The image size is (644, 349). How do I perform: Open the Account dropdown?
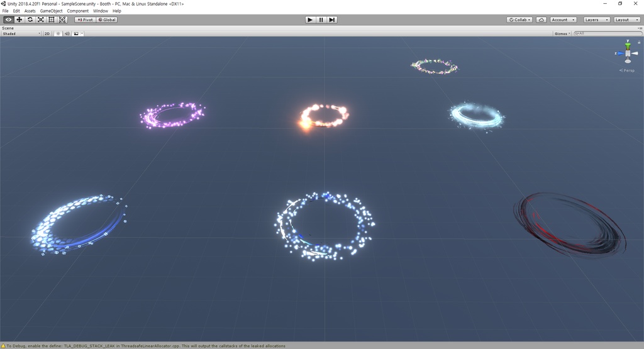[x=563, y=19]
